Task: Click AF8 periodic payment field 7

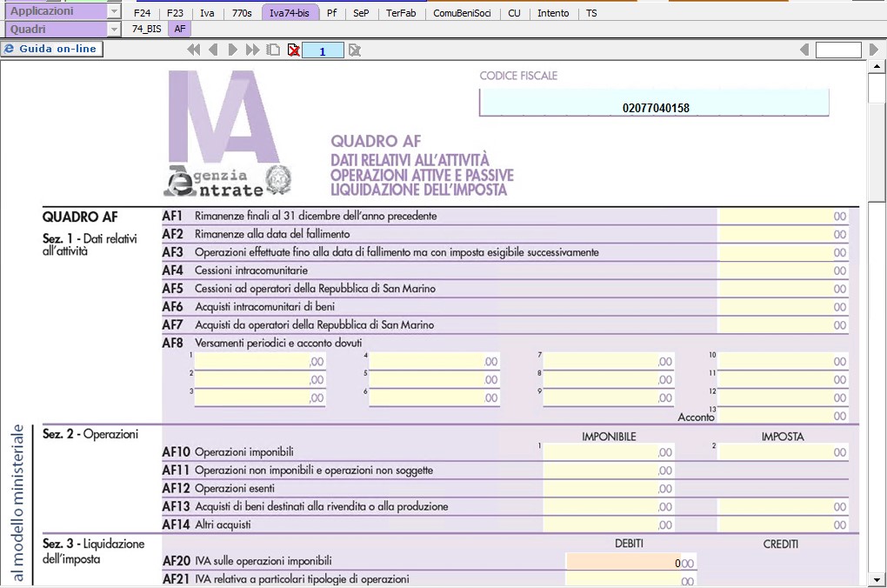Action: tap(609, 361)
